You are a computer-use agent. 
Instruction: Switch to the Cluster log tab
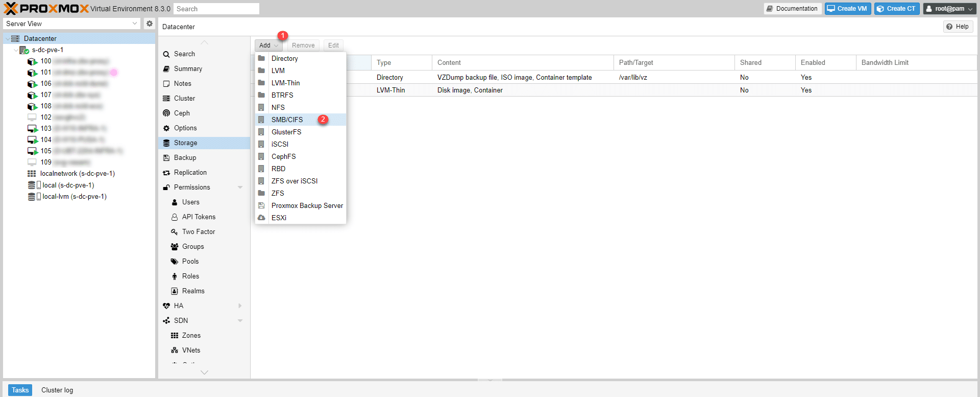(57, 390)
